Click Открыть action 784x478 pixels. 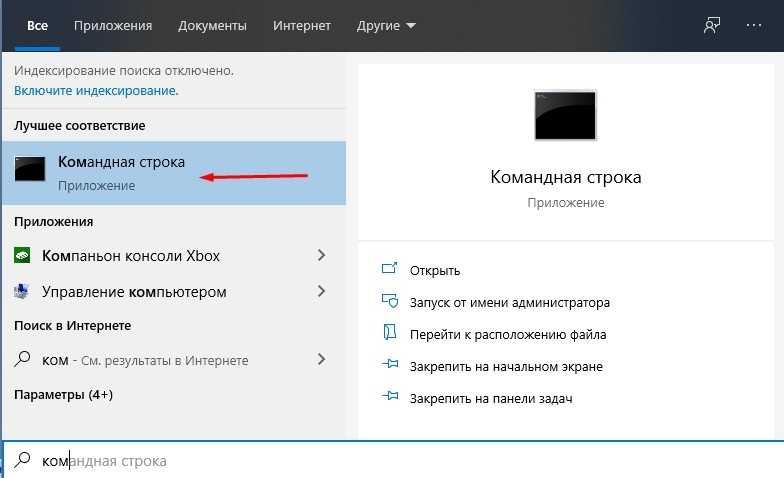tap(434, 270)
